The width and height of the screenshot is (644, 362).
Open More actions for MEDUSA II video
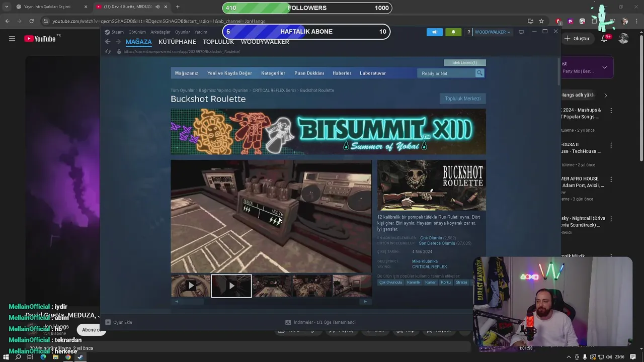click(x=611, y=145)
